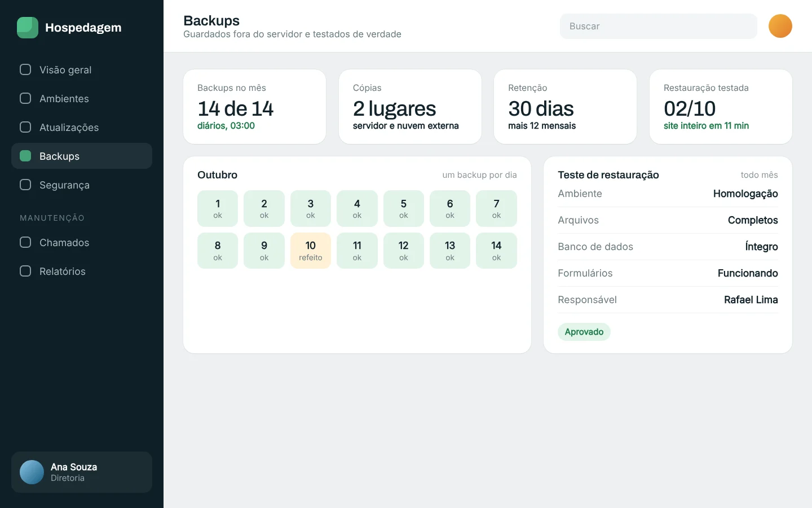Image resolution: width=812 pixels, height=508 pixels.
Task: Click the Chamados sidebar icon
Action: tap(25, 242)
